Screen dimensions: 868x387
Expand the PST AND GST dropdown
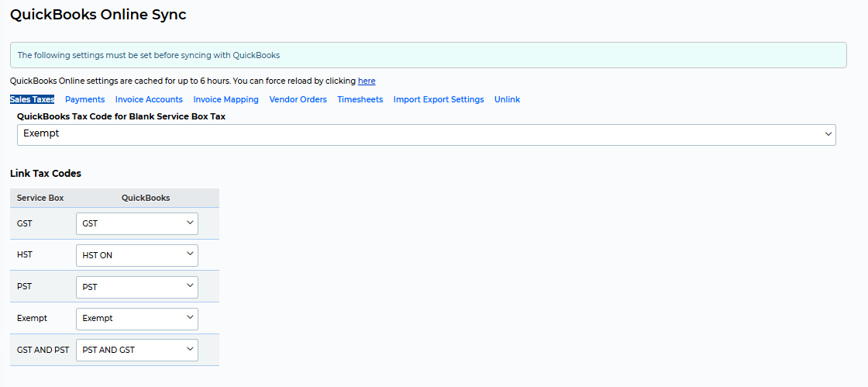click(136, 350)
